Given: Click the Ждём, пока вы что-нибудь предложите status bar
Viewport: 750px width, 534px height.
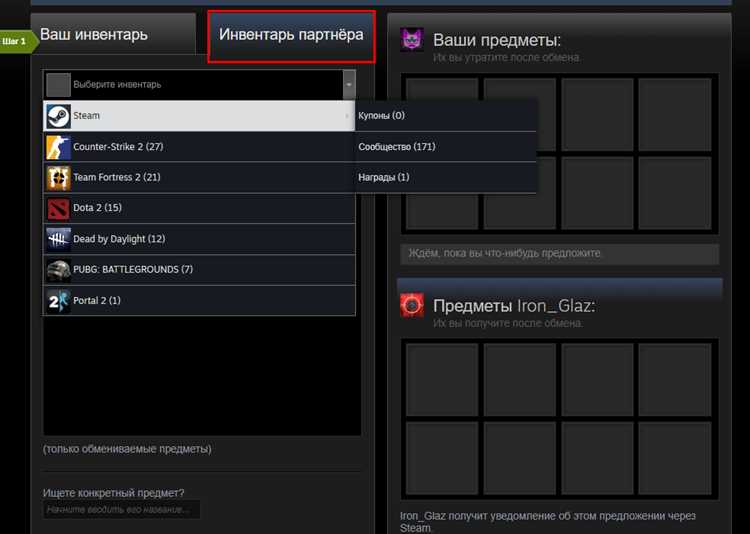Looking at the screenshot, I should click(560, 254).
